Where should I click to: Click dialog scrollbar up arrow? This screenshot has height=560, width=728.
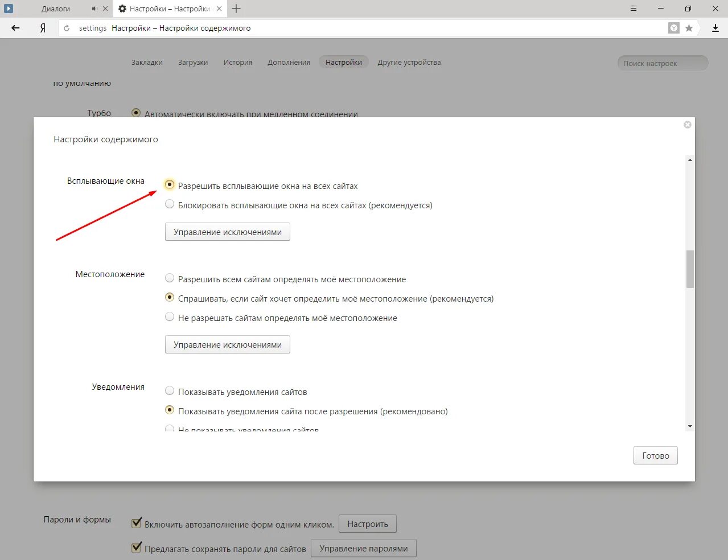tap(690, 160)
